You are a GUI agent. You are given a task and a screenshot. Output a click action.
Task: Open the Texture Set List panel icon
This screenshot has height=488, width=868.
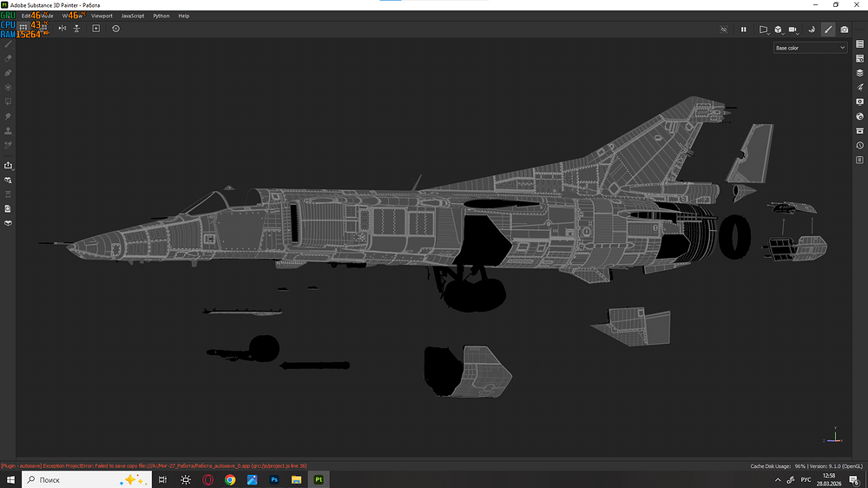(859, 44)
